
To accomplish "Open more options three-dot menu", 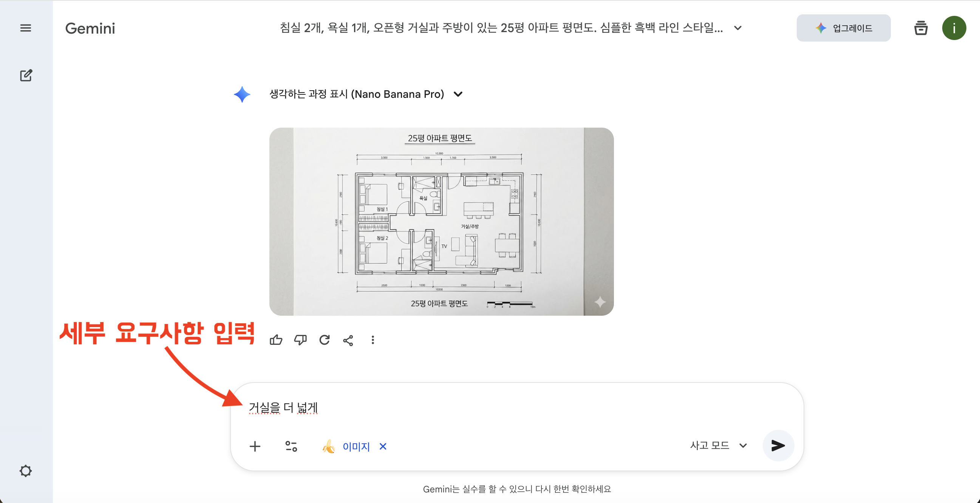I will click(373, 340).
